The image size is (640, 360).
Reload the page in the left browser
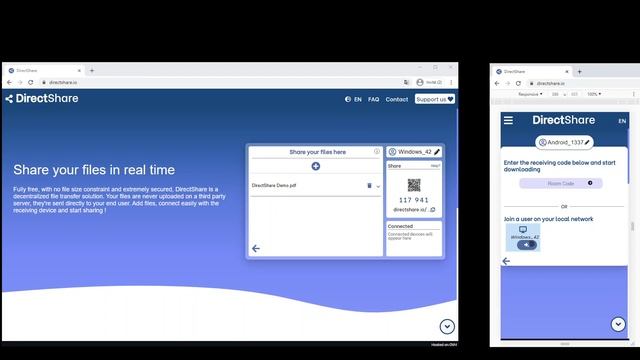point(31,82)
